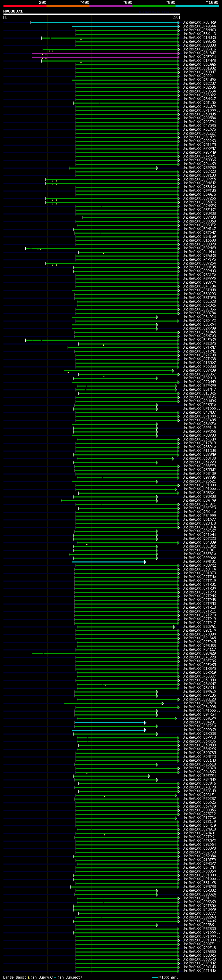Open hit UniRef100_P49644

[x=199, y=26]
